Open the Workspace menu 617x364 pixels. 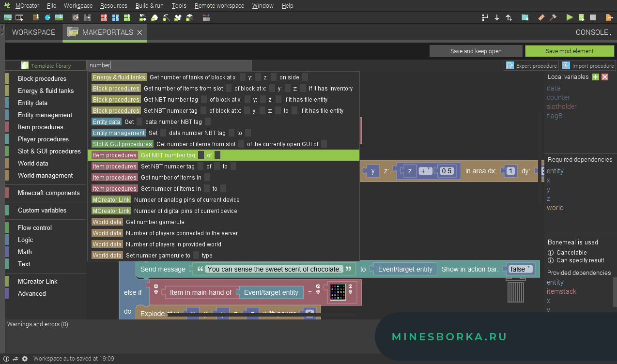click(78, 6)
